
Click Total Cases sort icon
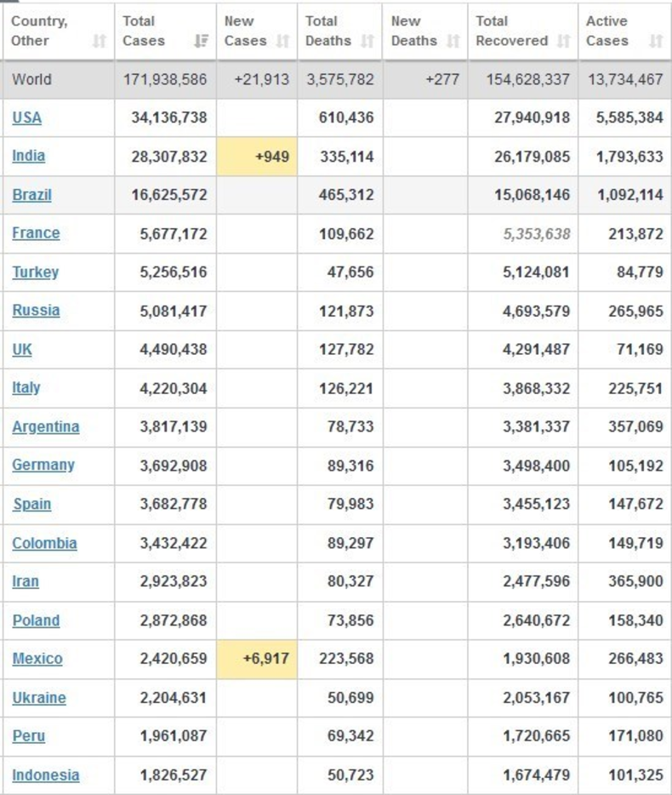[x=201, y=41]
